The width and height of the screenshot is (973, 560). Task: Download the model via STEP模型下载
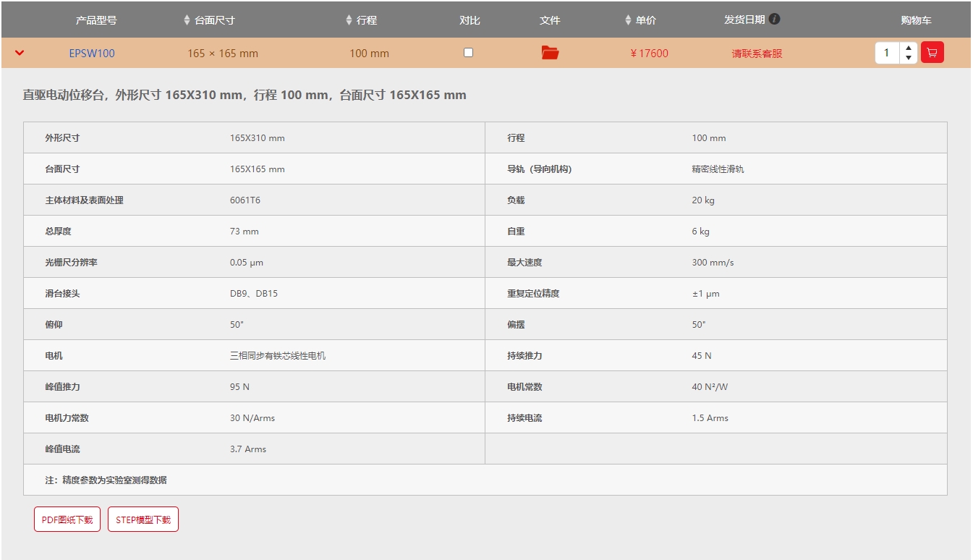(x=143, y=519)
